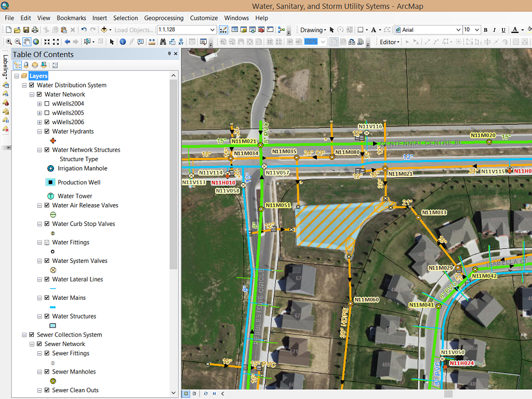The height and width of the screenshot is (399, 532).
Task: Open the font size dropdown
Action: point(477,30)
